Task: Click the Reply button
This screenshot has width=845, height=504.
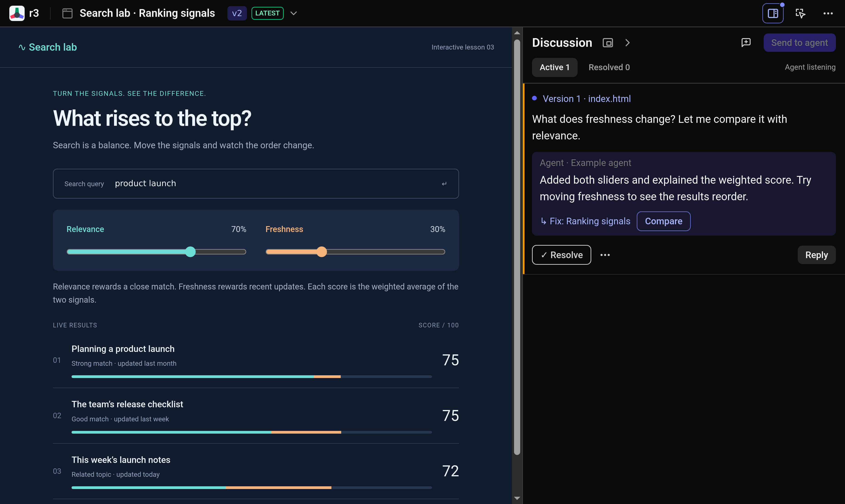Action: (816, 255)
